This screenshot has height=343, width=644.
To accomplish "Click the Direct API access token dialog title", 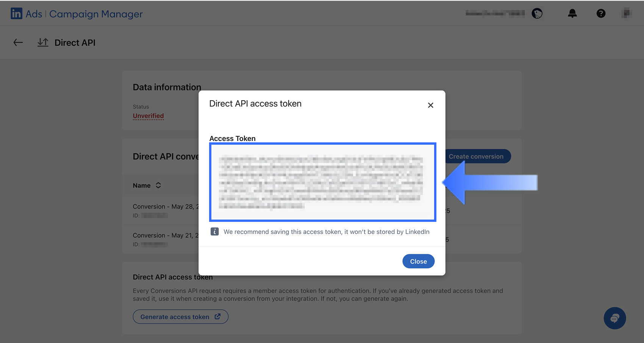I will click(255, 104).
